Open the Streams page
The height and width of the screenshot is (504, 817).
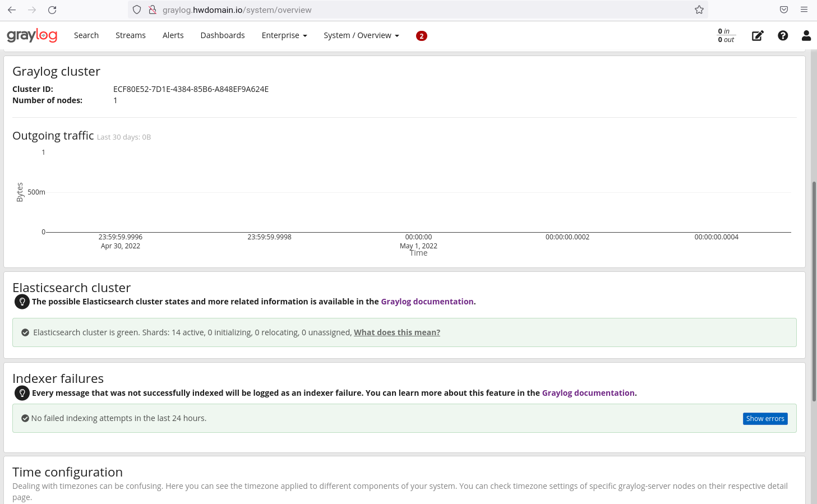pyautogui.click(x=131, y=35)
